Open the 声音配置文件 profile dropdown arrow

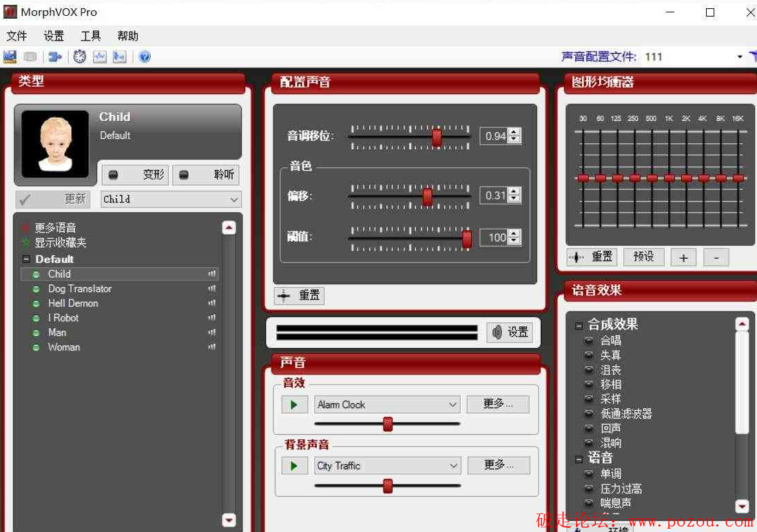pos(740,57)
